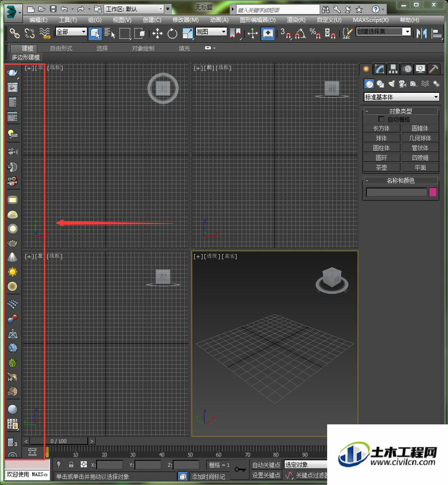This screenshot has height=485, width=448.
Task: Toggle Angle Snap button
Action: point(301,33)
